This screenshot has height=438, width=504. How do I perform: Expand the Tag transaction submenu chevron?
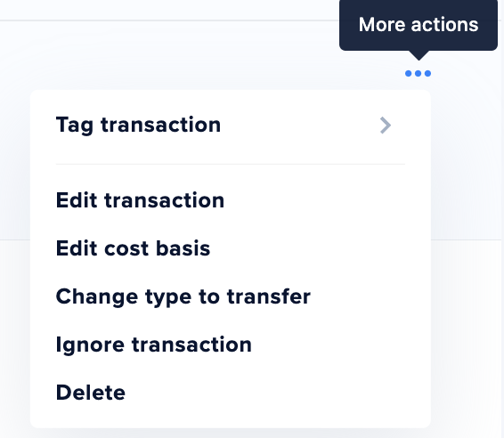click(386, 125)
